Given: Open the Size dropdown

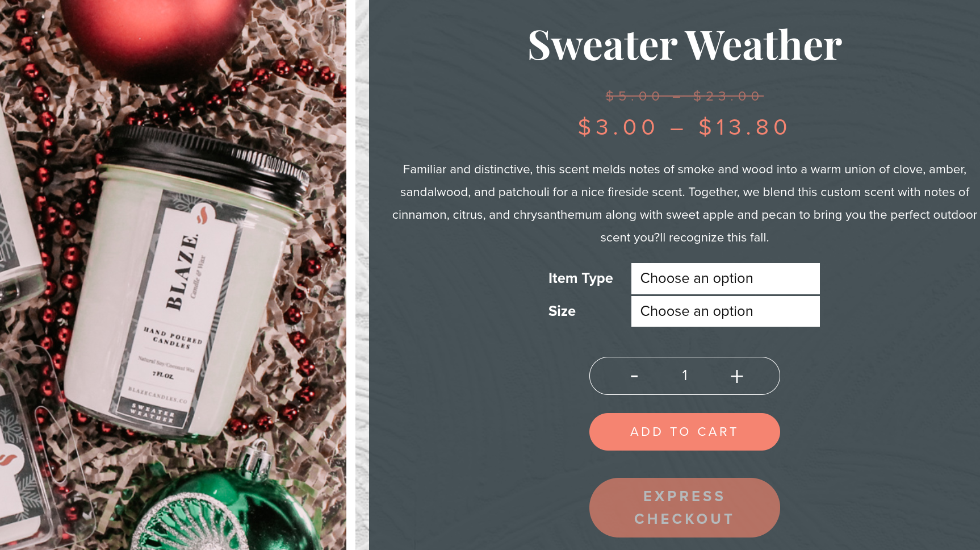Looking at the screenshot, I should click(725, 311).
